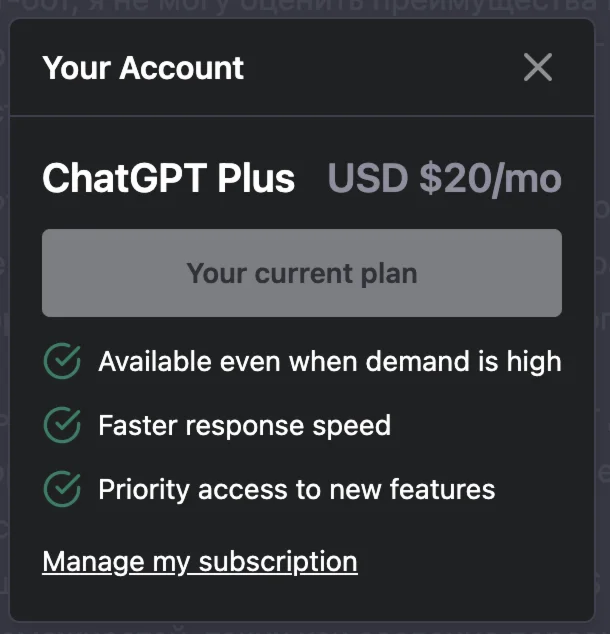This screenshot has height=634, width=610.
Task: Close the Your Account dialog
Action: tap(538, 68)
